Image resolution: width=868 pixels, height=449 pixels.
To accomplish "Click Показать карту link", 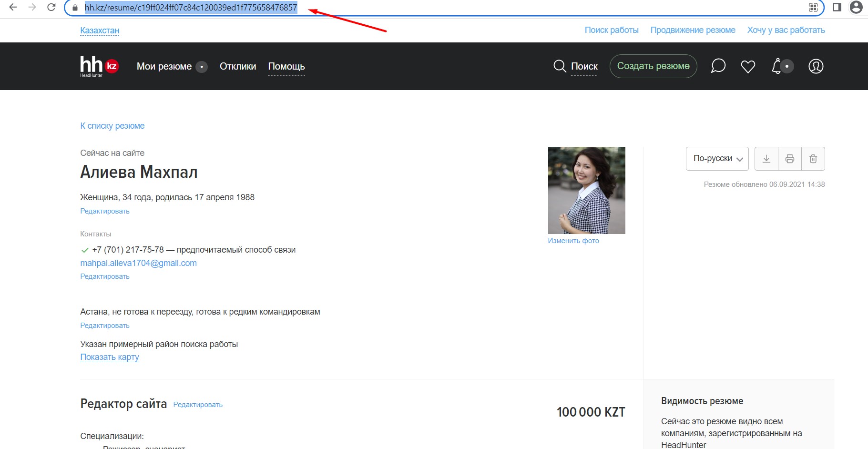I will [x=110, y=357].
